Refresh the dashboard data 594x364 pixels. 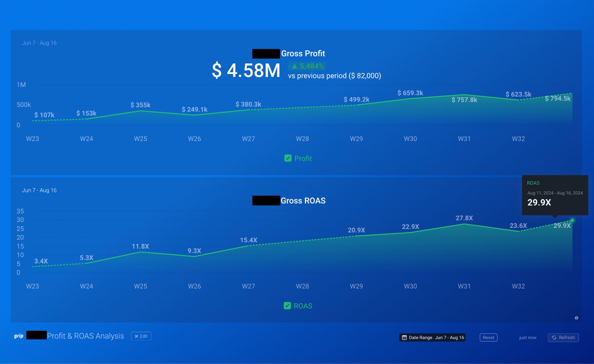click(x=563, y=338)
